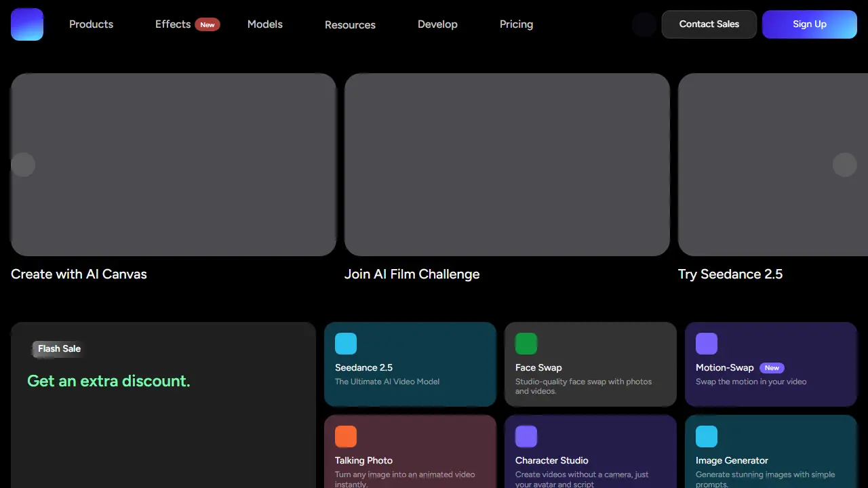Advance to next carousel slide
The image size is (868, 488).
click(x=845, y=165)
